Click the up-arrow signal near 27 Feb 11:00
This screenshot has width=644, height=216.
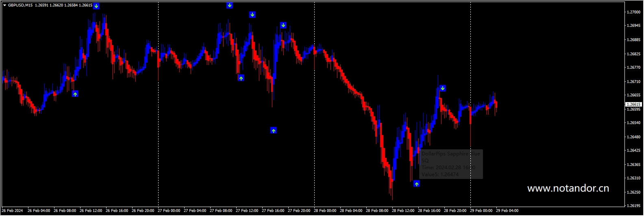(x=241, y=78)
